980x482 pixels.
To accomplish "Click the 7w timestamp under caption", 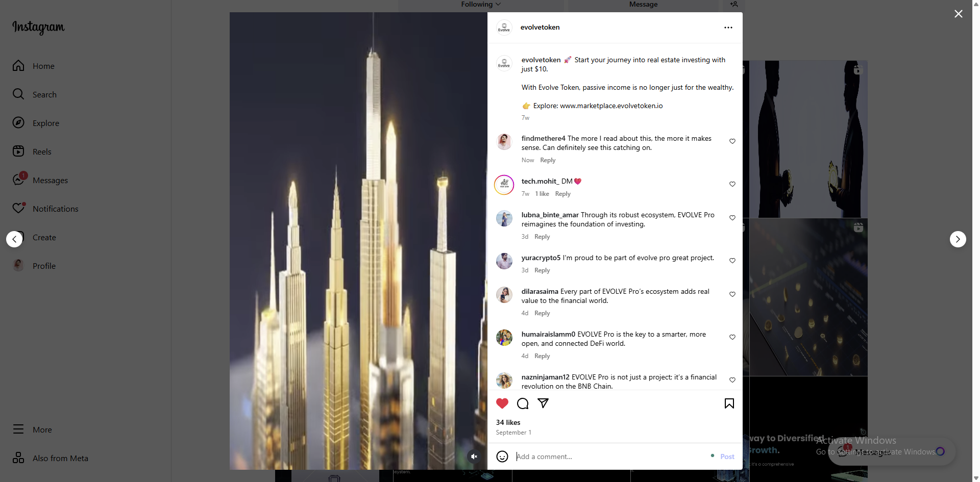I will (x=525, y=118).
